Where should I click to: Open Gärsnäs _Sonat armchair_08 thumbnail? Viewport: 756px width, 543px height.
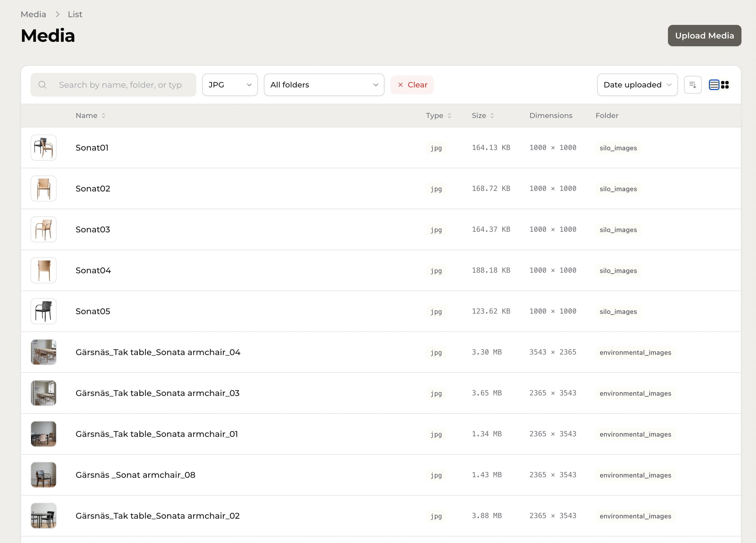pos(44,475)
